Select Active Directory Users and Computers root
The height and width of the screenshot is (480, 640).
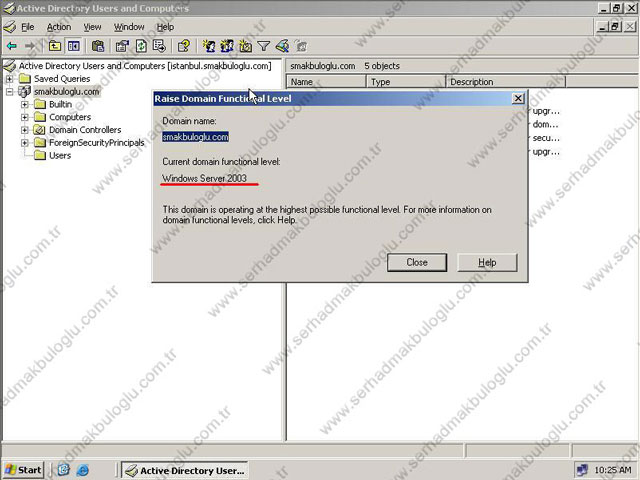[x=145, y=66]
